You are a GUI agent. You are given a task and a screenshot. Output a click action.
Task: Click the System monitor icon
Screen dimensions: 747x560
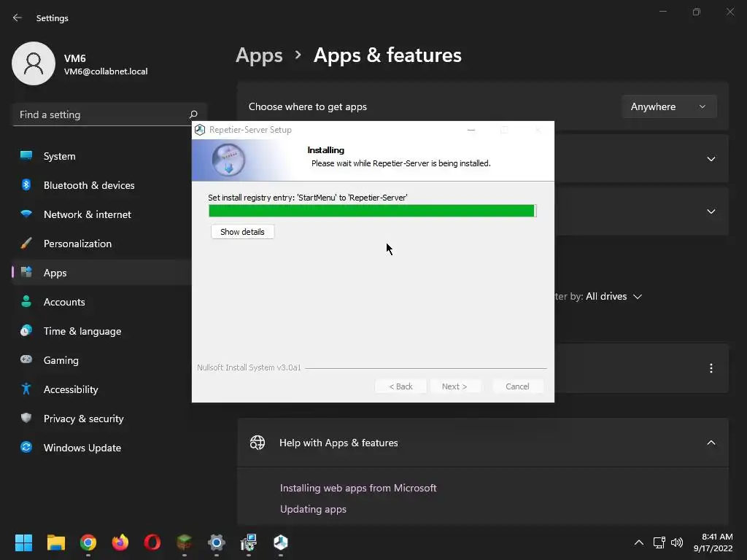pos(26,155)
